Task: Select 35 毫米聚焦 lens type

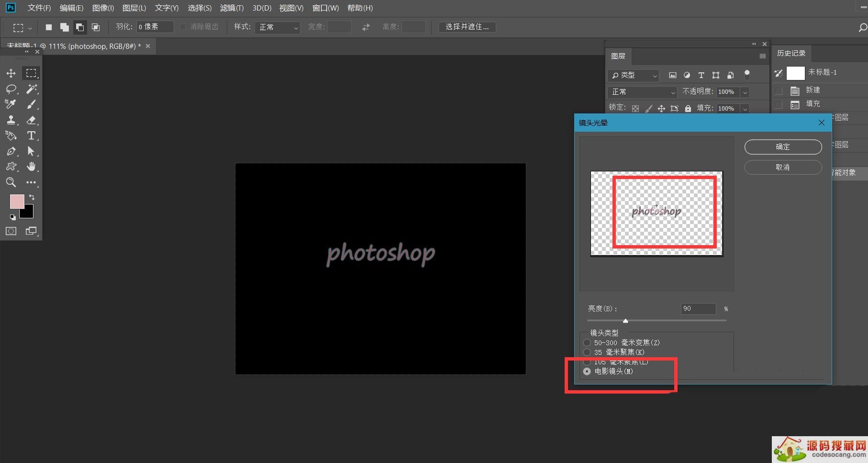Action: coord(587,352)
